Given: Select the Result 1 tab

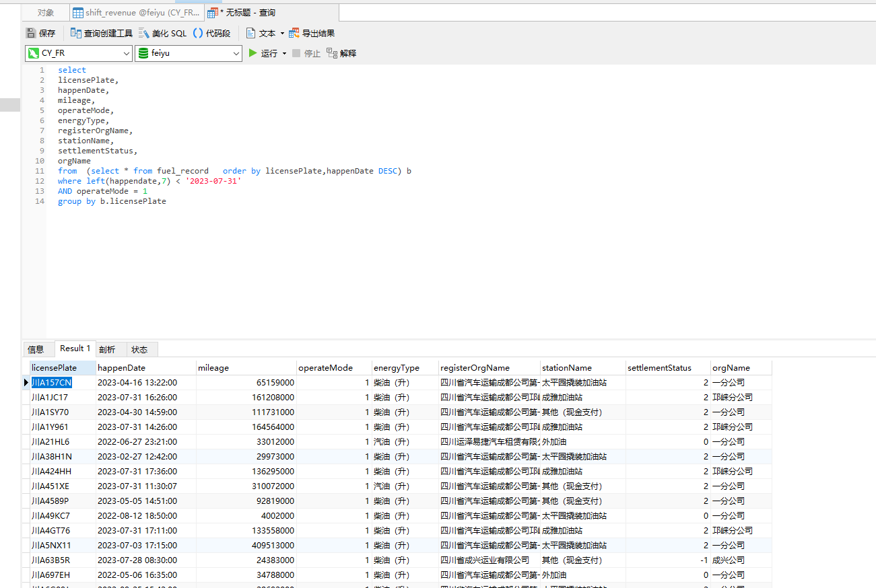Looking at the screenshot, I should pos(75,348).
